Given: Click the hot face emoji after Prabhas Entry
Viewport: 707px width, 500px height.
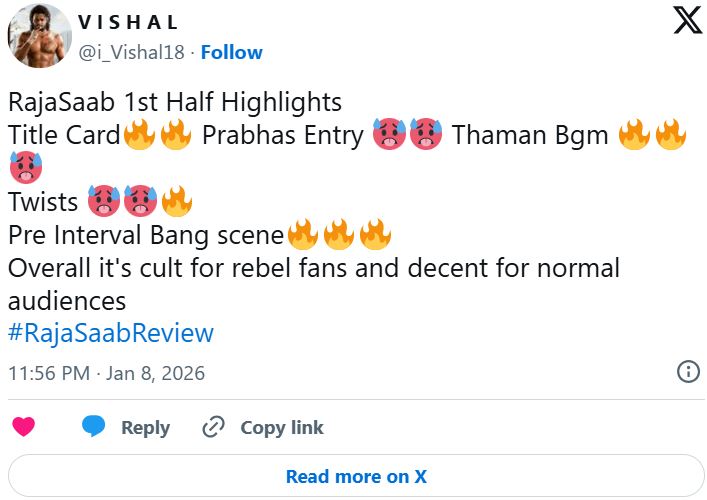Looking at the screenshot, I should coord(389,135).
